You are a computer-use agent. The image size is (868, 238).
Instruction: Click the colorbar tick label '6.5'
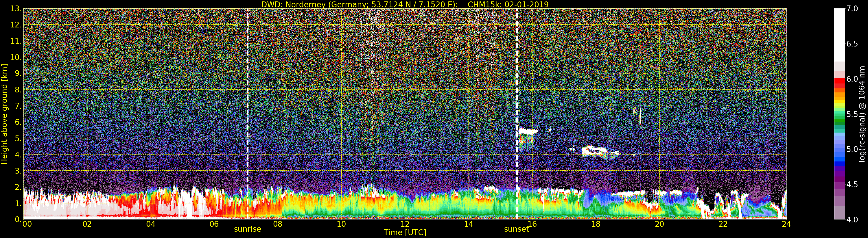(852, 44)
